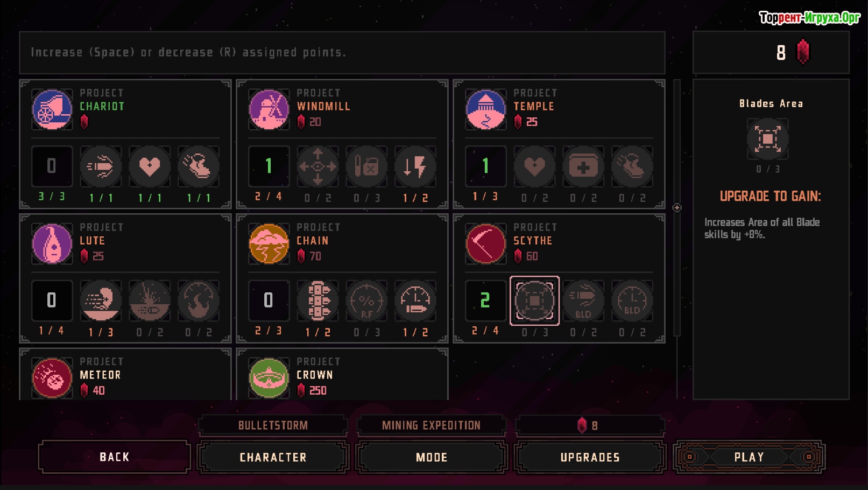Choose the lightning upgrade in Project Windmill
The width and height of the screenshot is (868, 490).
click(415, 166)
